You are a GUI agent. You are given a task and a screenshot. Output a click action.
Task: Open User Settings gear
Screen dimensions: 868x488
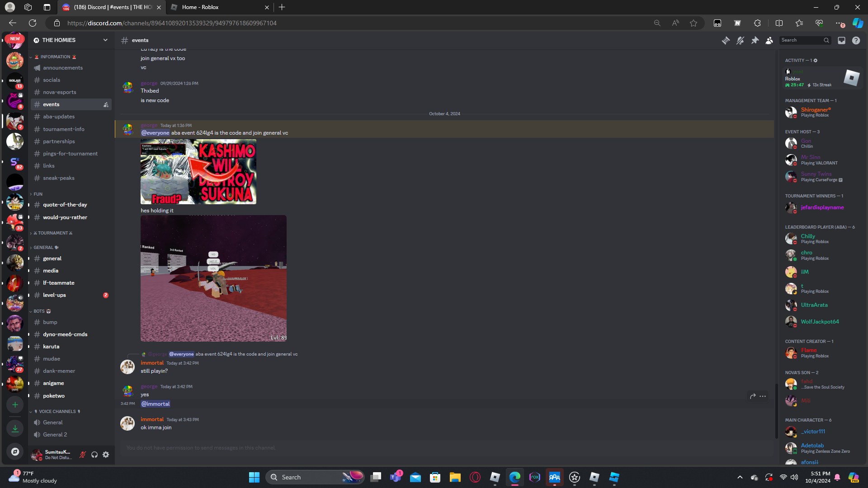106,455
